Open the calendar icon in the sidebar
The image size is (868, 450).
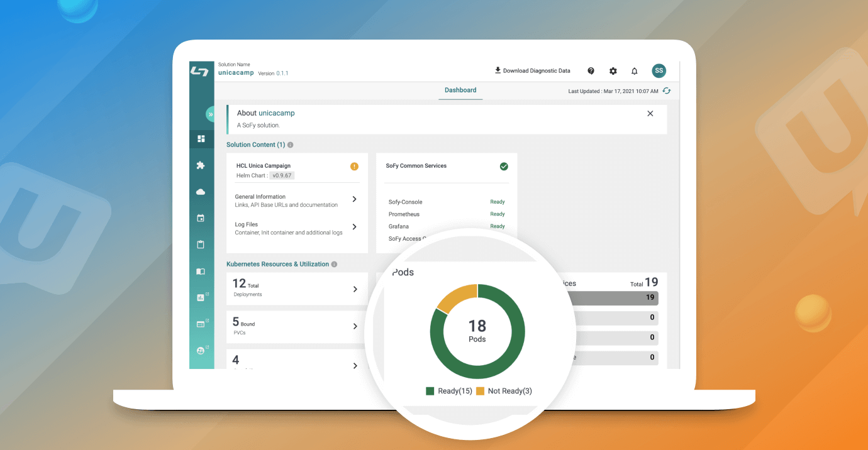click(201, 218)
